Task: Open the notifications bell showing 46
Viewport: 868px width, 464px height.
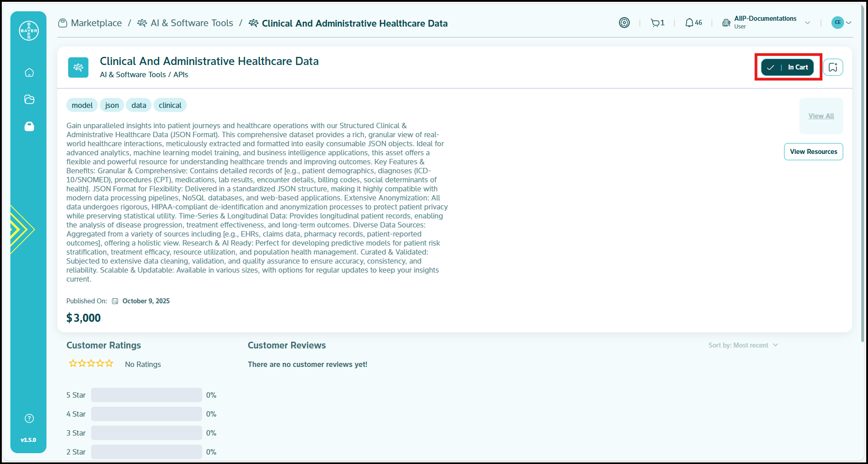Action: coord(693,23)
